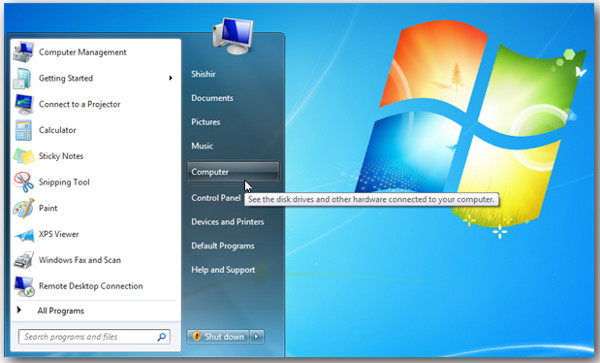Open shut down options arrow

[x=257, y=337]
